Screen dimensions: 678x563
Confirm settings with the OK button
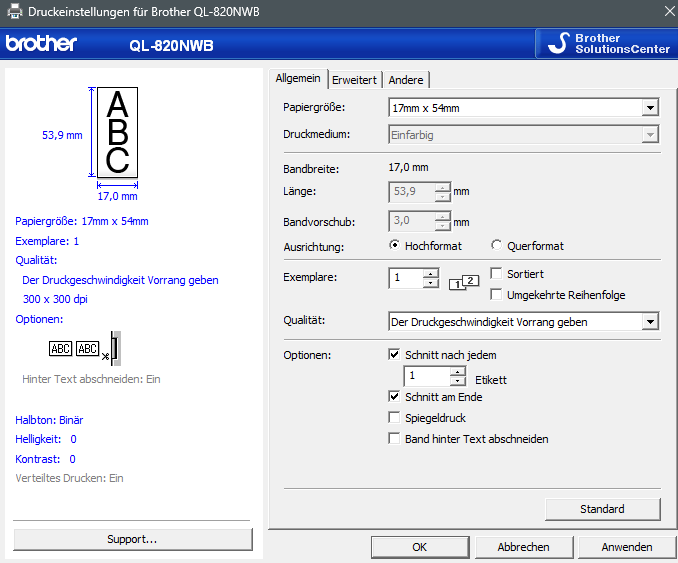[x=420, y=547]
